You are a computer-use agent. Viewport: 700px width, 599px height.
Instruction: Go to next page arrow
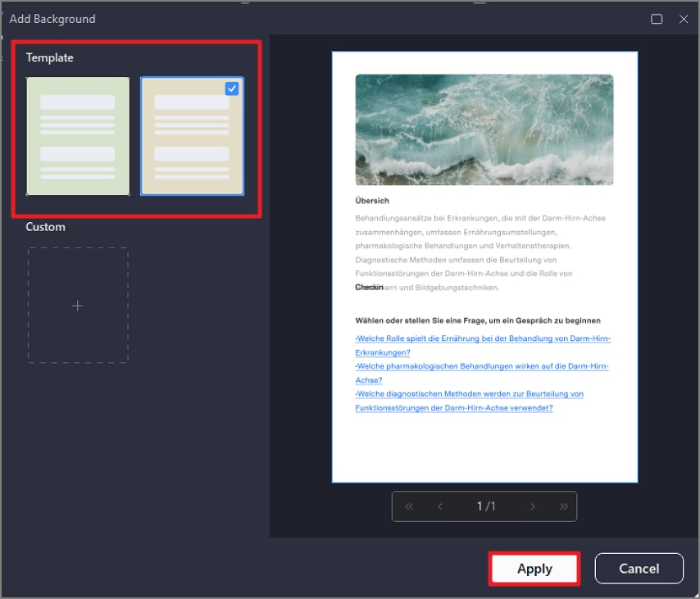click(533, 506)
